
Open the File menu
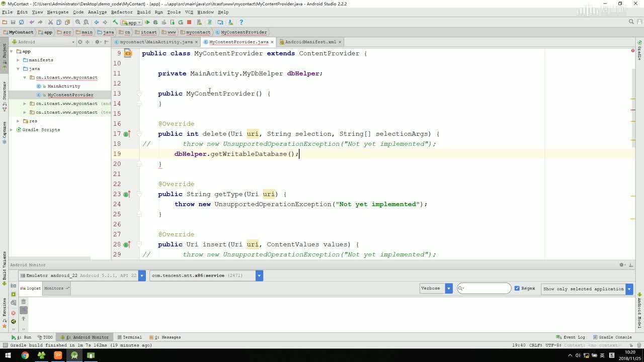7,12
